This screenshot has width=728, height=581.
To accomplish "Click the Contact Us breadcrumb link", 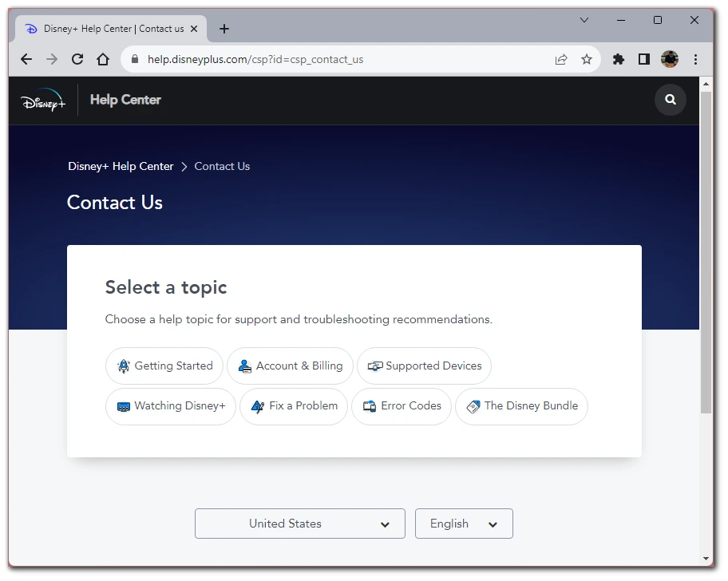I will pyautogui.click(x=222, y=166).
